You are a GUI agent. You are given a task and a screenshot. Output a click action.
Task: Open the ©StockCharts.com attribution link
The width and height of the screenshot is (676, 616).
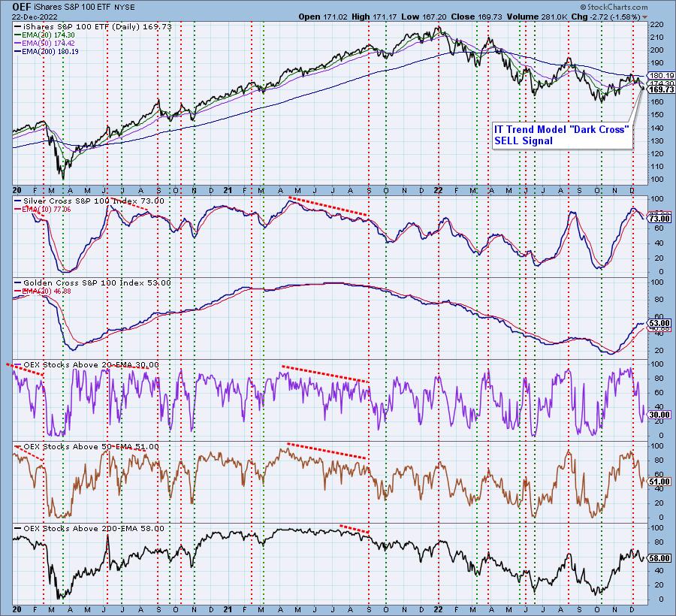click(614, 7)
